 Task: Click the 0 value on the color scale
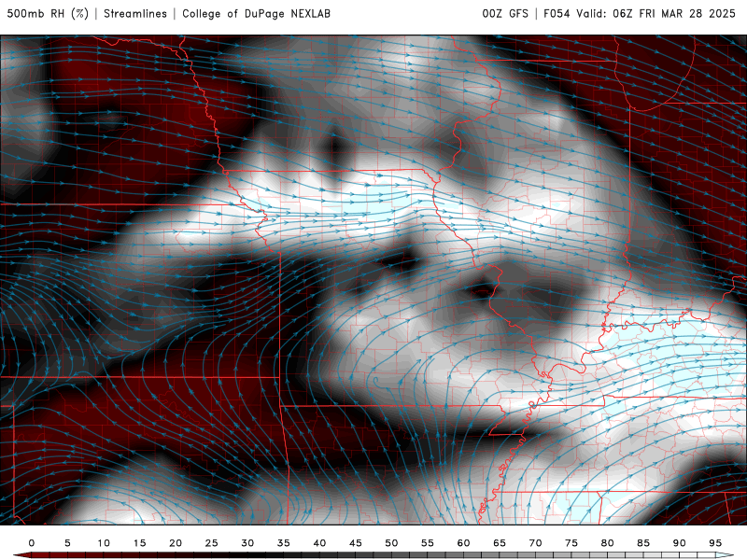pyautogui.click(x=32, y=543)
